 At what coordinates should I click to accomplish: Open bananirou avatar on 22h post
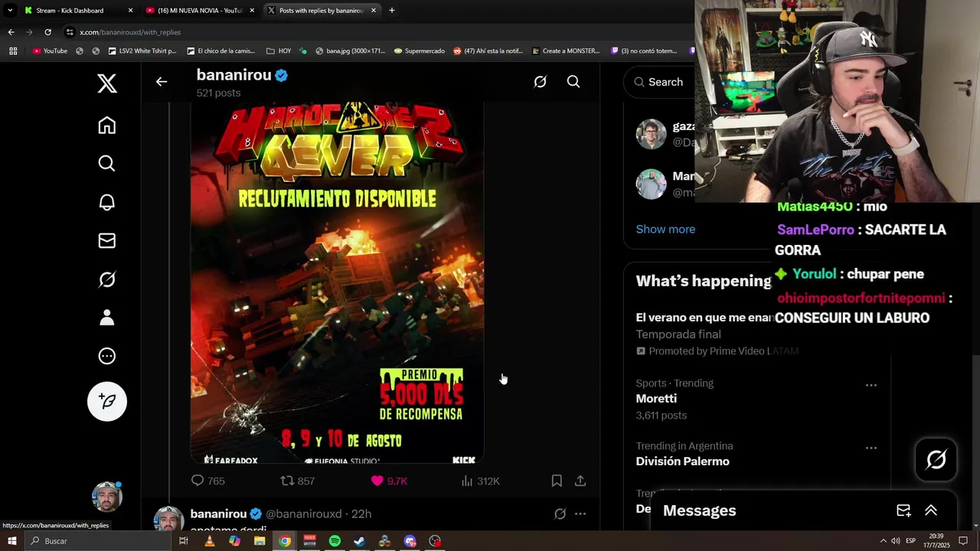[168, 518]
